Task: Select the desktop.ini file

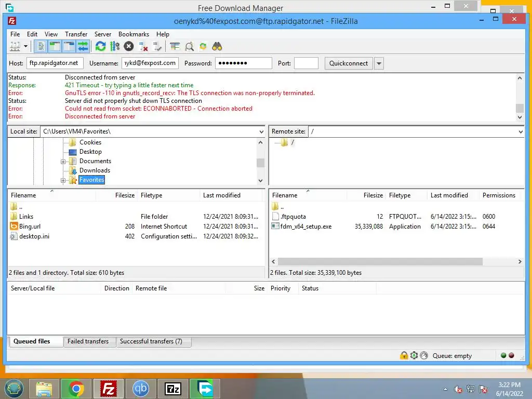Action: (x=34, y=236)
